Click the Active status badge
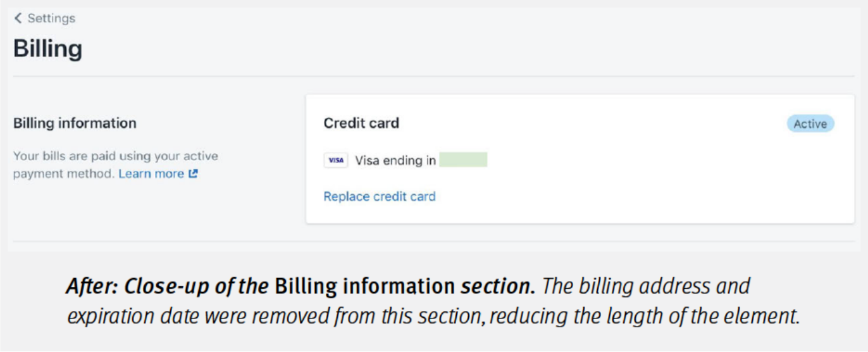 [810, 124]
